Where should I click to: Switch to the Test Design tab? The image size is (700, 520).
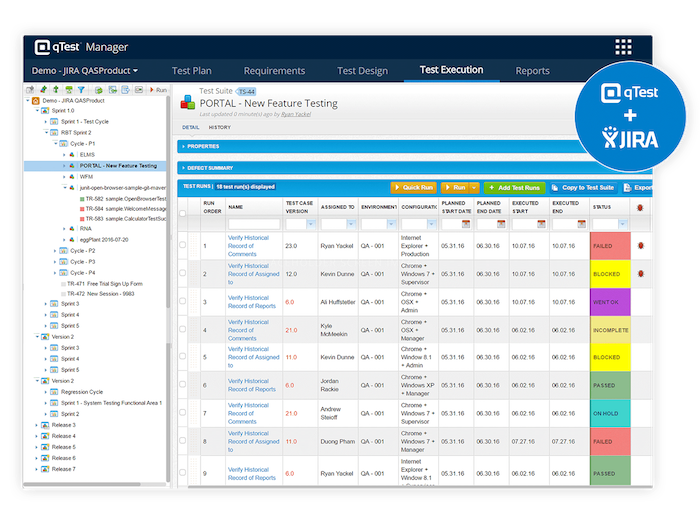(x=362, y=71)
